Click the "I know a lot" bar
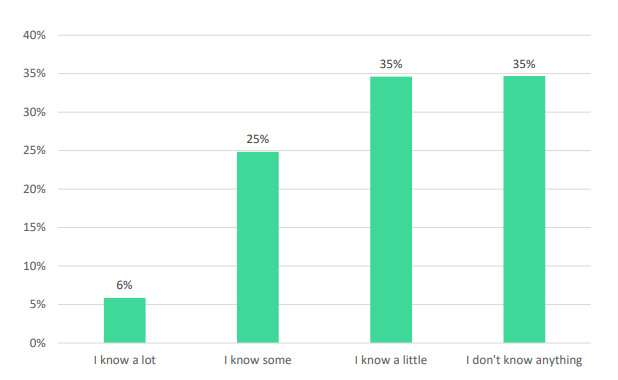 pyautogui.click(x=125, y=320)
